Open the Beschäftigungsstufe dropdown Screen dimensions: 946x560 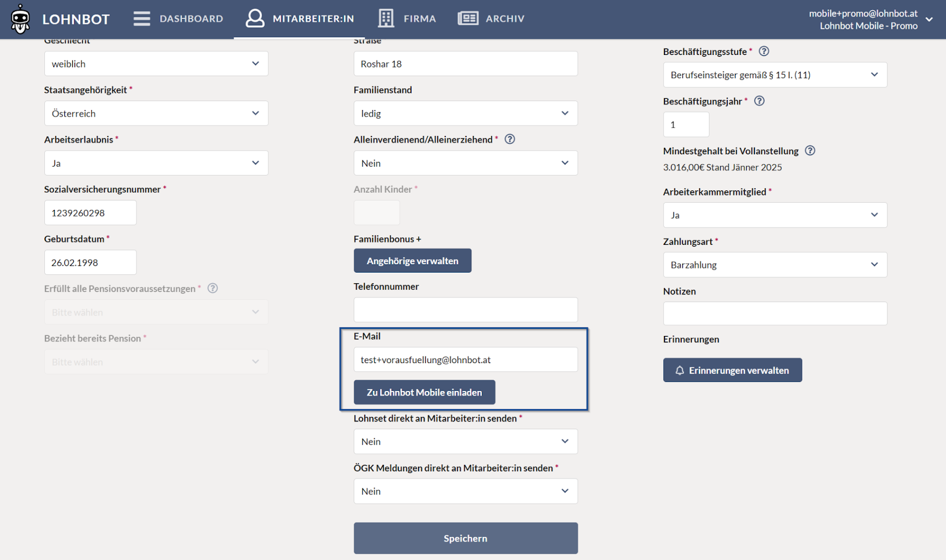[x=775, y=75]
